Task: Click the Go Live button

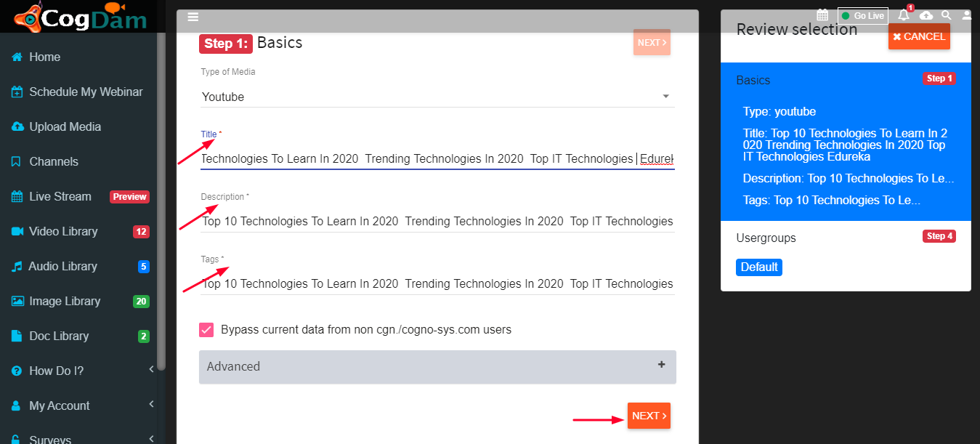Action: pyautogui.click(x=862, y=16)
